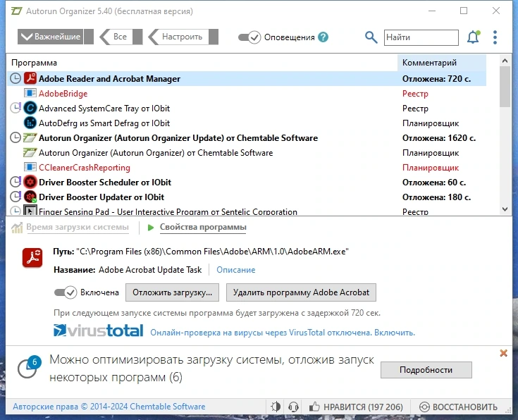Click the resize grip in status bar corner
518x420 pixels.
click(x=508, y=410)
